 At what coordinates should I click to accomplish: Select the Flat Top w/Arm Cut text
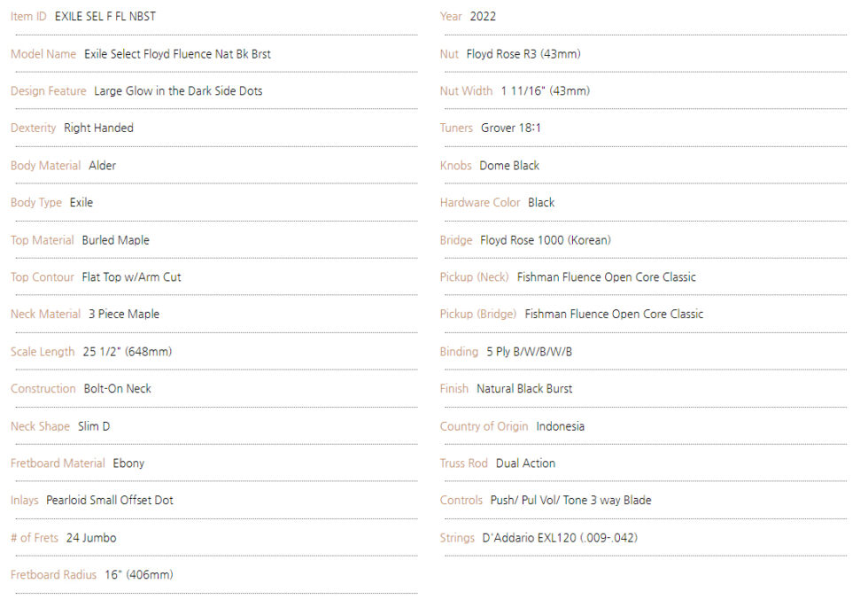[131, 277]
